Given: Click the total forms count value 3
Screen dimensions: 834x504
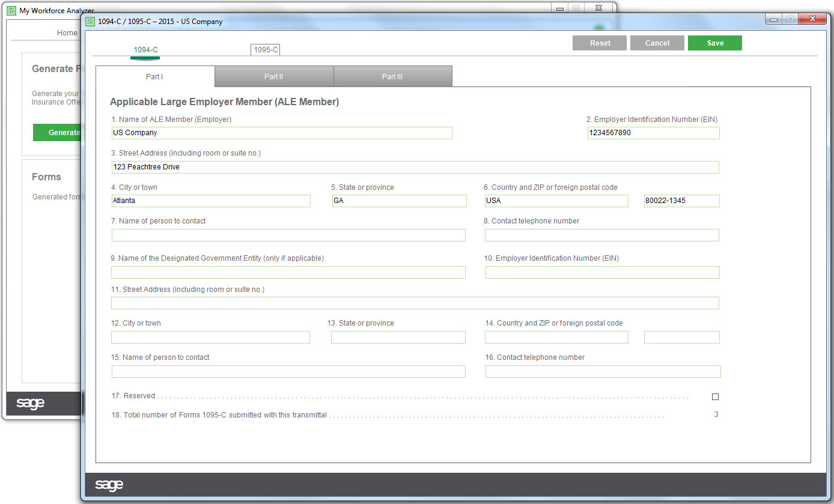Looking at the screenshot, I should (716, 414).
